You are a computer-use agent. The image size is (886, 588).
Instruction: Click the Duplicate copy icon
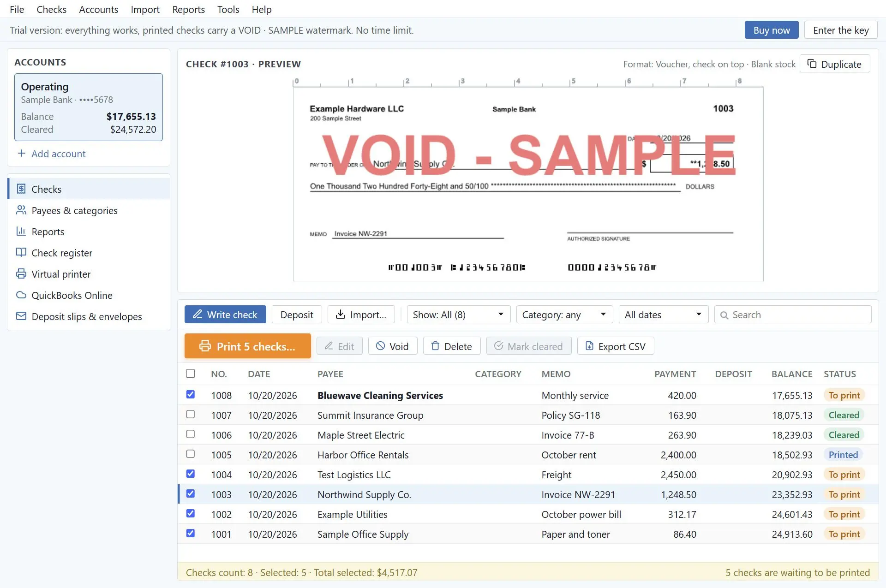coord(812,64)
